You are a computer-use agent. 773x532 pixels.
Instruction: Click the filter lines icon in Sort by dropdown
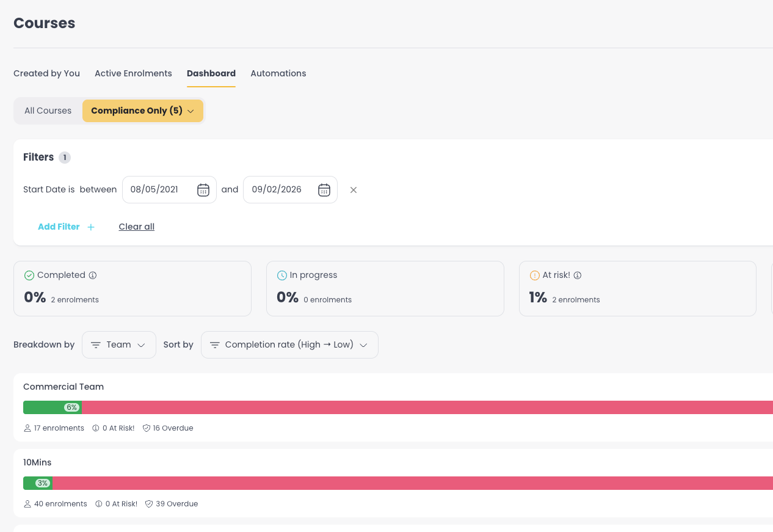click(x=214, y=345)
